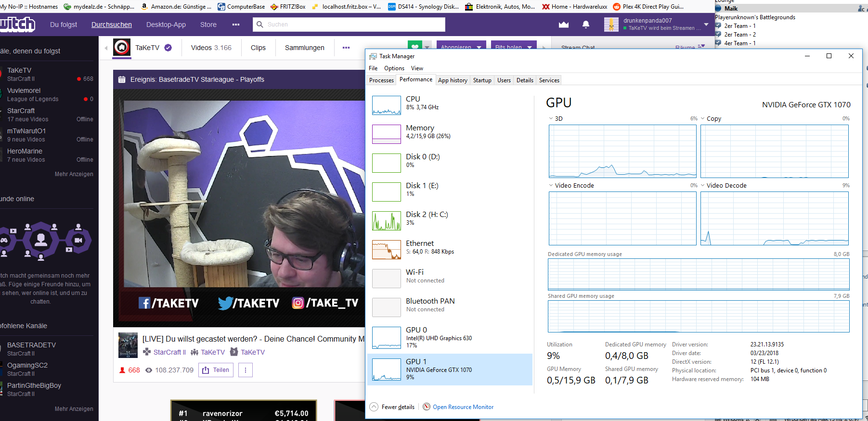Screen dimensions: 868x421
Task: Open Task Manager File menu
Action: [x=373, y=68]
